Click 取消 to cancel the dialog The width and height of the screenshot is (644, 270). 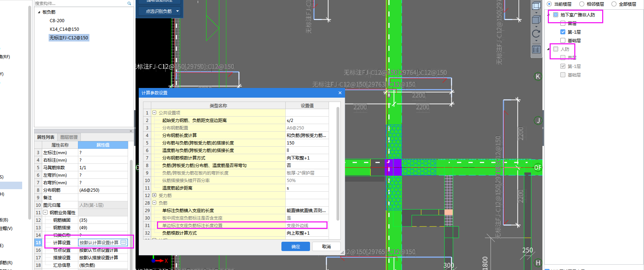tap(326, 247)
